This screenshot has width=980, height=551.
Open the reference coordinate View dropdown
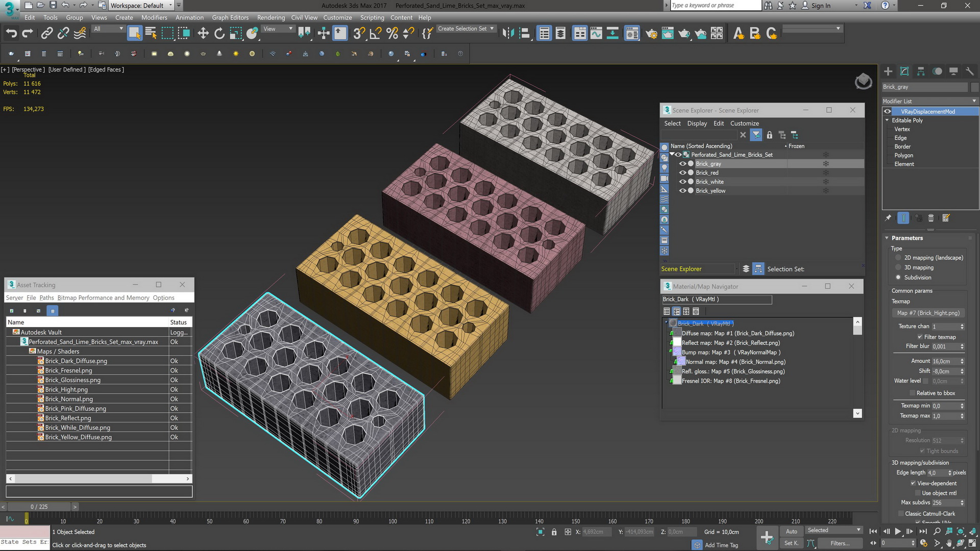pyautogui.click(x=278, y=29)
